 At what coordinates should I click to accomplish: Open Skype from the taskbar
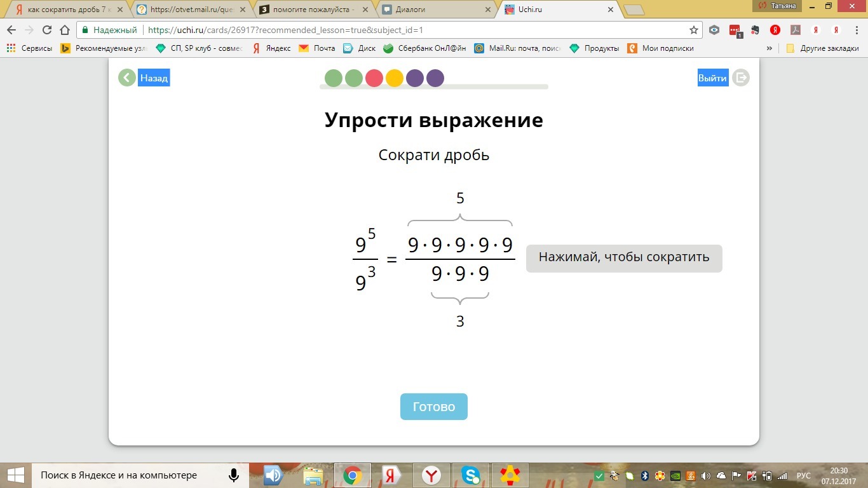471,475
